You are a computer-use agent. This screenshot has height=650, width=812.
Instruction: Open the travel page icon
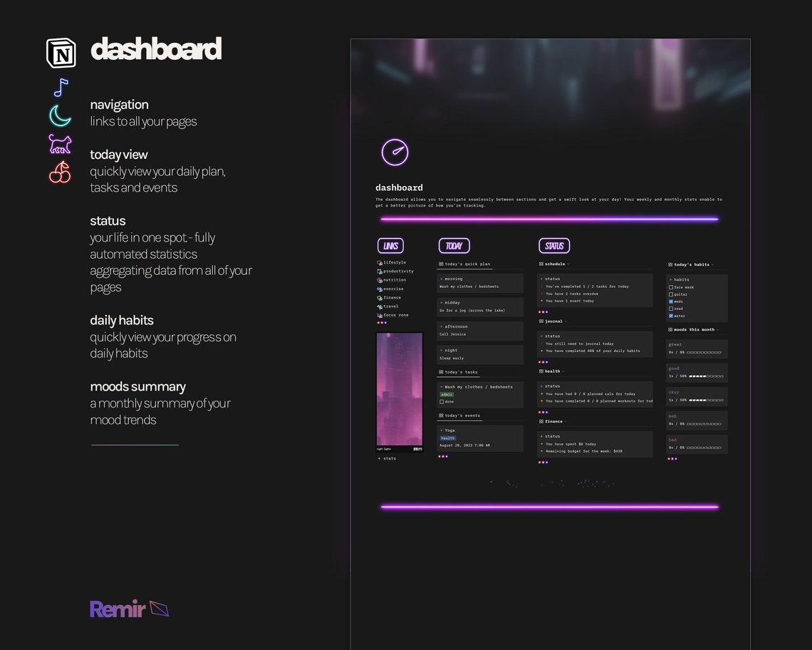click(378, 306)
